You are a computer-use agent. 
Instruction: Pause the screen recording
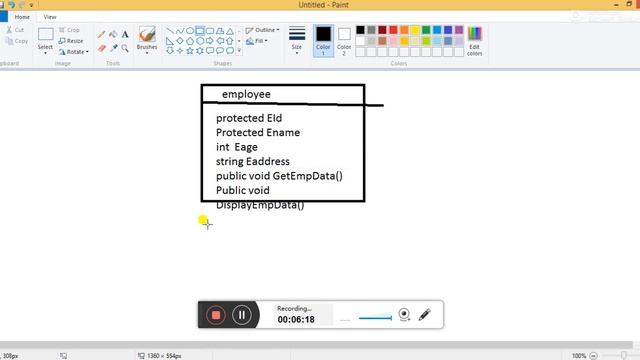(x=242, y=315)
